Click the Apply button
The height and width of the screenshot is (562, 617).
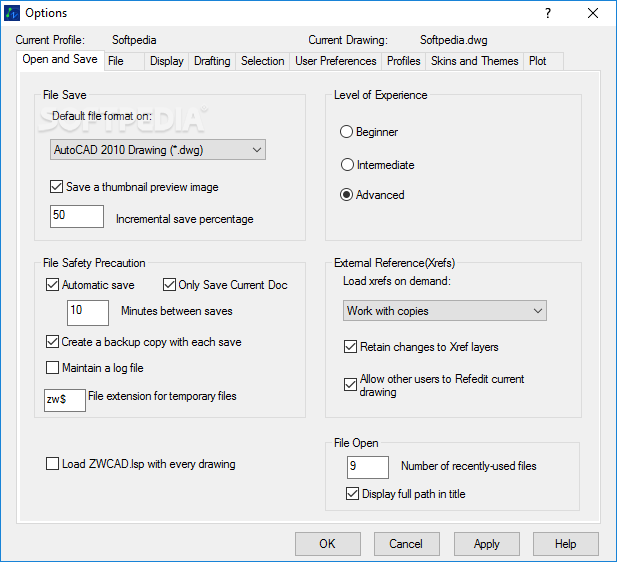point(487,544)
